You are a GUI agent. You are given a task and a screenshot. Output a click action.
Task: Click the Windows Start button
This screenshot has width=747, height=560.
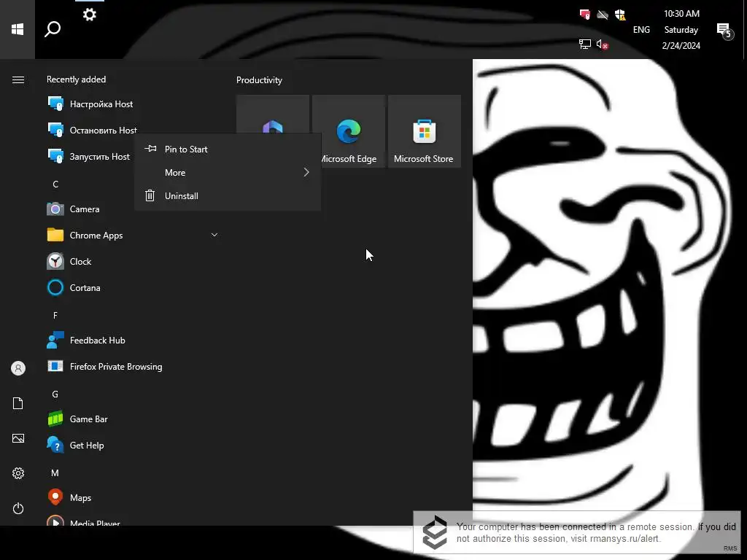point(18,29)
